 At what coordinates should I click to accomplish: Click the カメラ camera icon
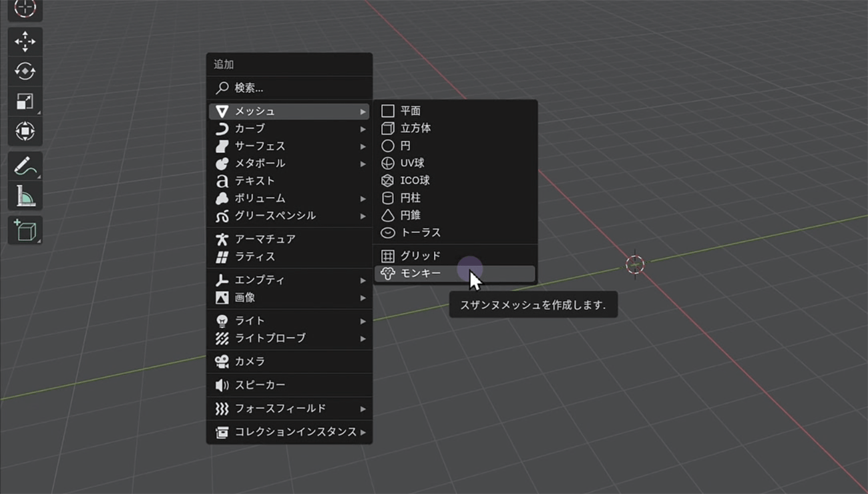222,362
